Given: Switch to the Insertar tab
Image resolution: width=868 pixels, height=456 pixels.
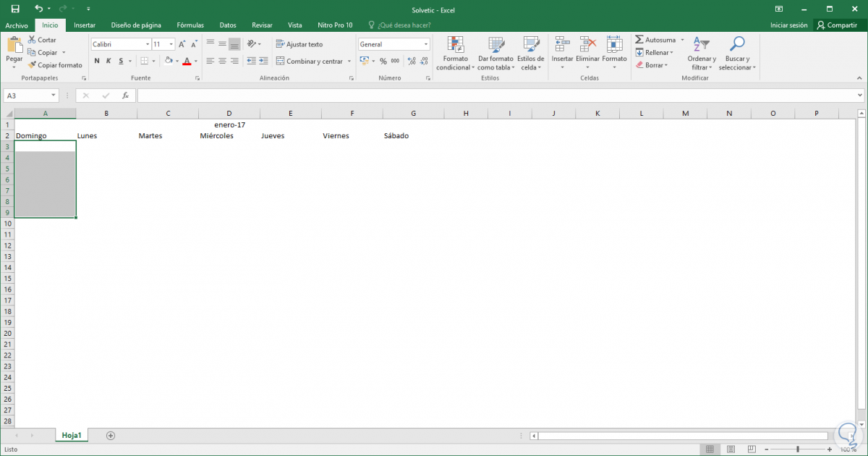Looking at the screenshot, I should coord(85,25).
